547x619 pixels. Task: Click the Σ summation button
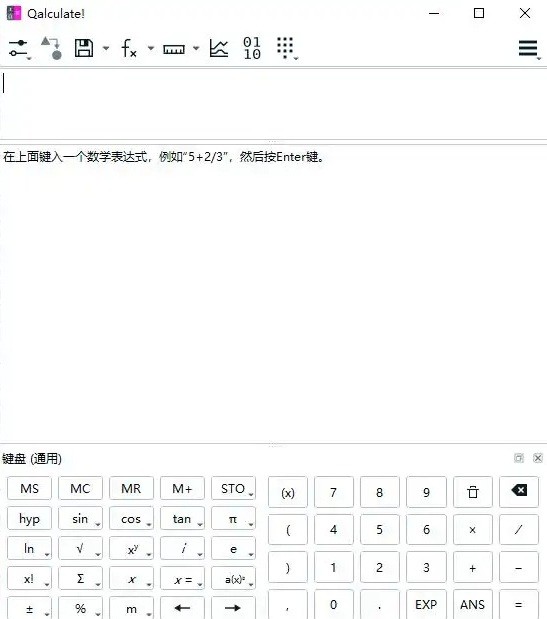pyautogui.click(x=80, y=578)
